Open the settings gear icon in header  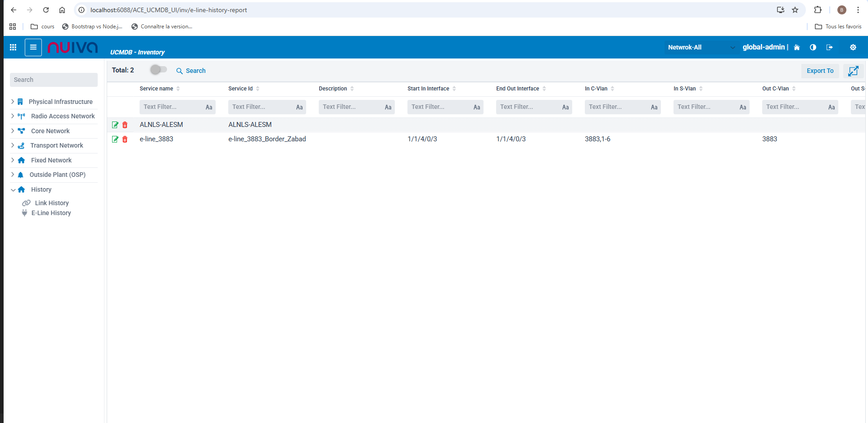(853, 47)
